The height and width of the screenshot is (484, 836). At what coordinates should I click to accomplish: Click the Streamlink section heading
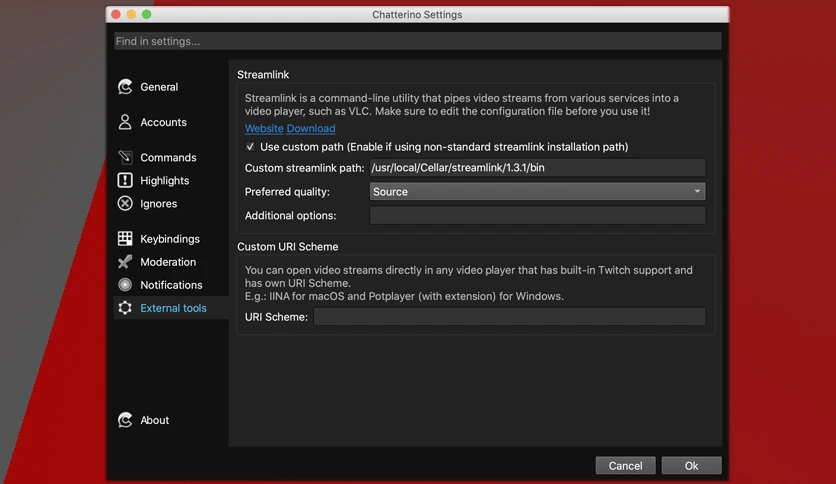click(263, 75)
